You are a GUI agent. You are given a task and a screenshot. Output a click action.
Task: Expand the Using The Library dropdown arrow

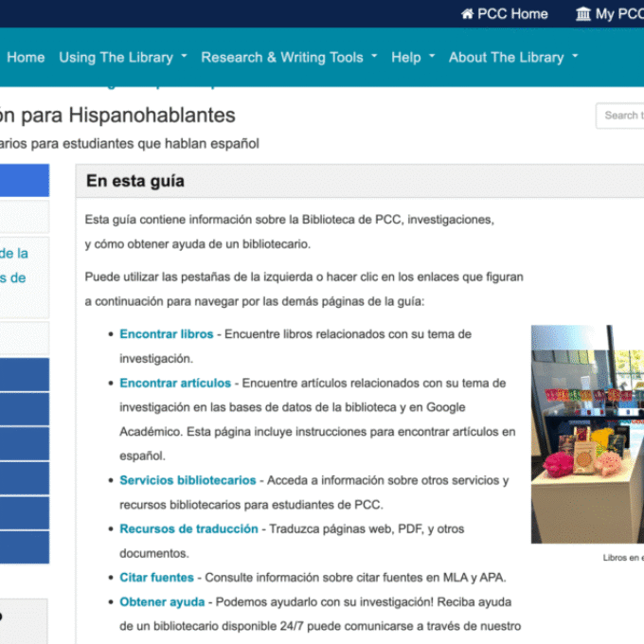pos(184,56)
